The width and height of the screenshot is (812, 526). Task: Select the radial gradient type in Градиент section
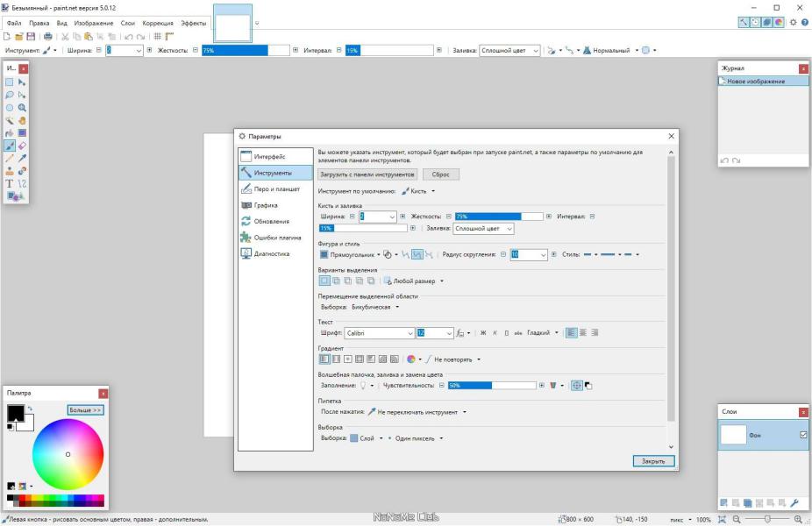click(x=347, y=359)
